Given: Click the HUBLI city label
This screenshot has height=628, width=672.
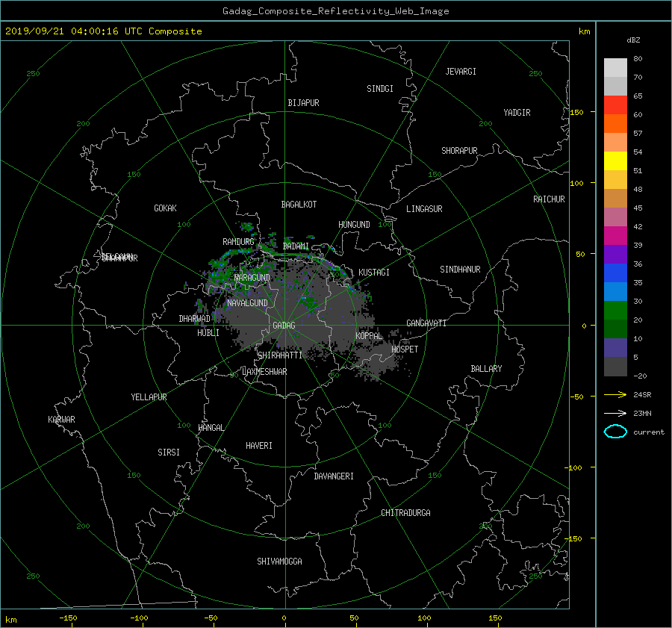Looking at the screenshot, I should (208, 333).
